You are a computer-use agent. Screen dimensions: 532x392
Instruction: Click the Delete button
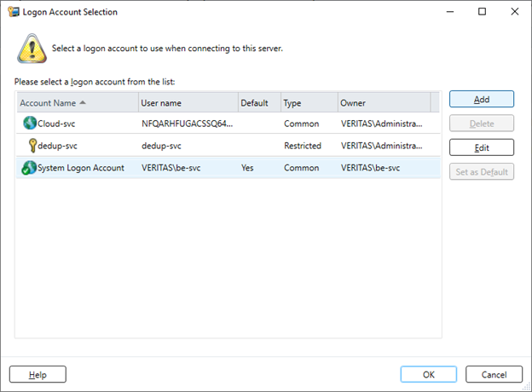pos(482,124)
